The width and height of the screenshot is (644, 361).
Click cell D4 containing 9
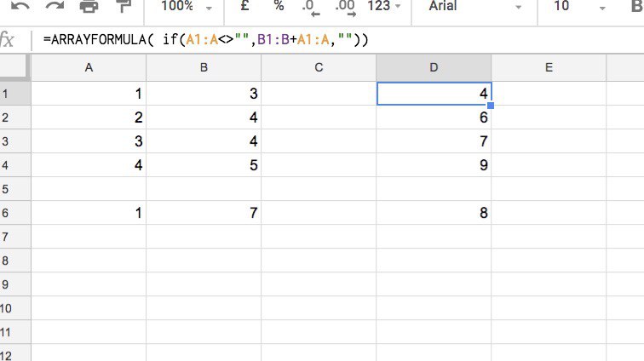(434, 165)
